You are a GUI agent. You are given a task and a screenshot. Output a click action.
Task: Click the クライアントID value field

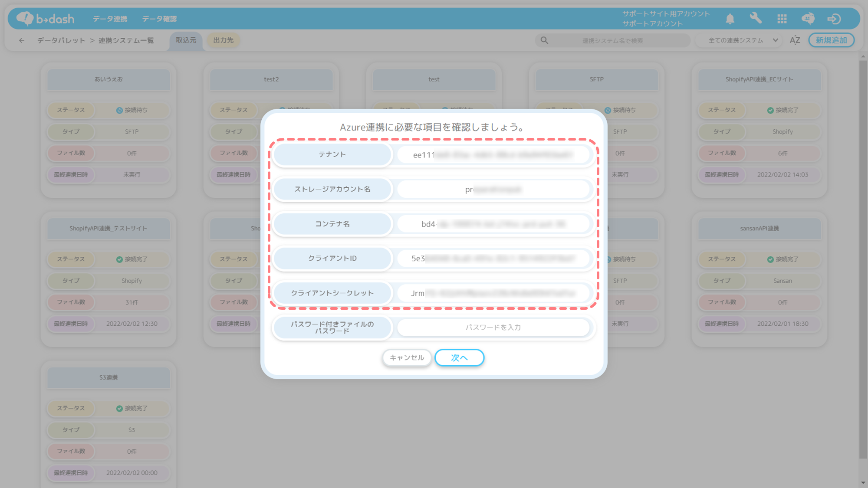click(x=493, y=259)
